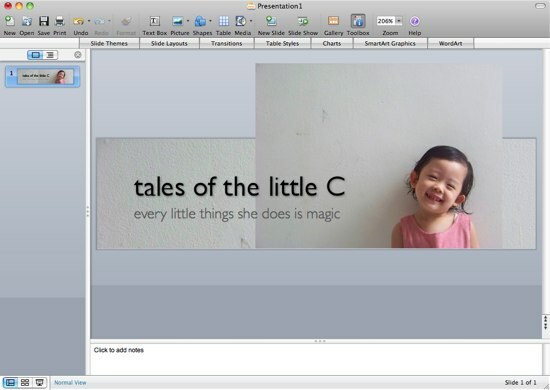Click the Format painter icon
Image resolution: width=550 pixels, height=390 pixels.
[126, 21]
